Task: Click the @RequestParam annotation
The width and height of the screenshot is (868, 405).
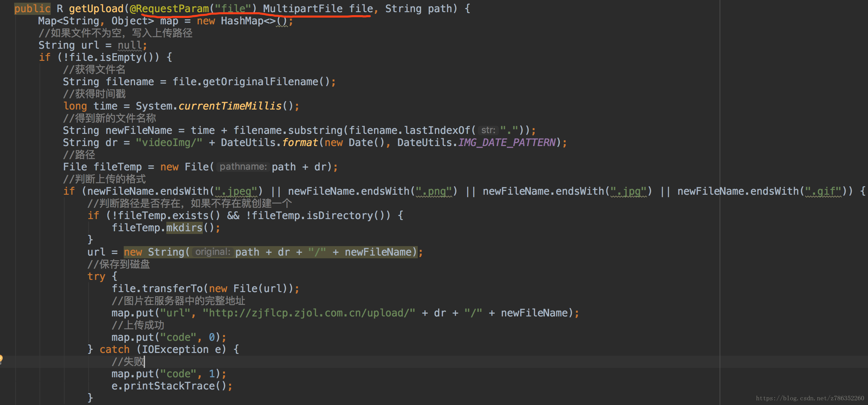Action: 169,9
